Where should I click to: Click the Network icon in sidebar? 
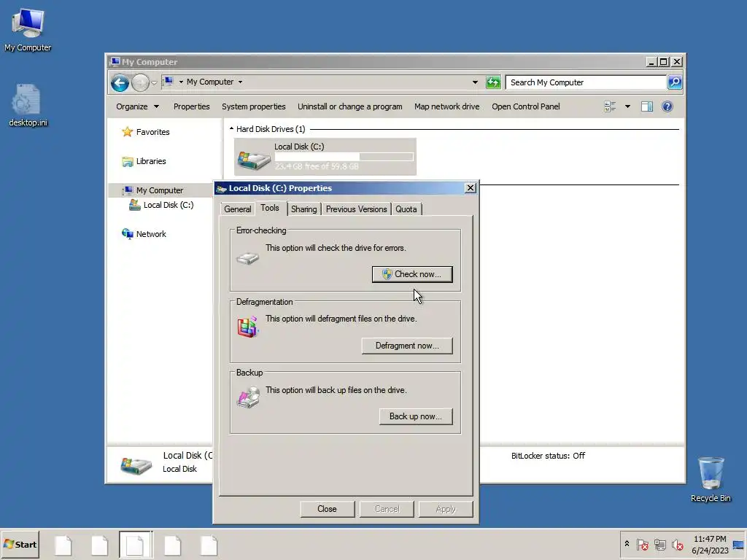[127, 234]
